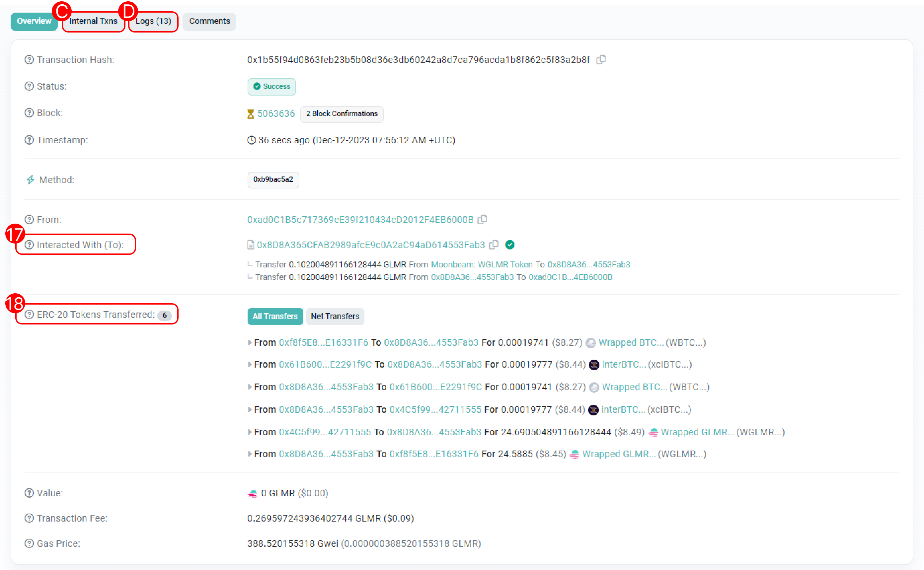924x570 pixels.
Task: Select the All Transfers view
Action: (275, 316)
